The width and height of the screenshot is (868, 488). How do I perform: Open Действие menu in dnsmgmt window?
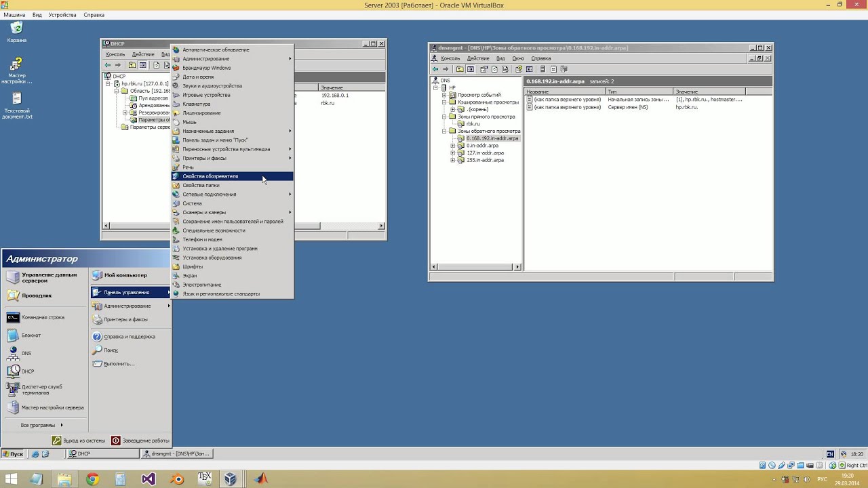pos(478,58)
